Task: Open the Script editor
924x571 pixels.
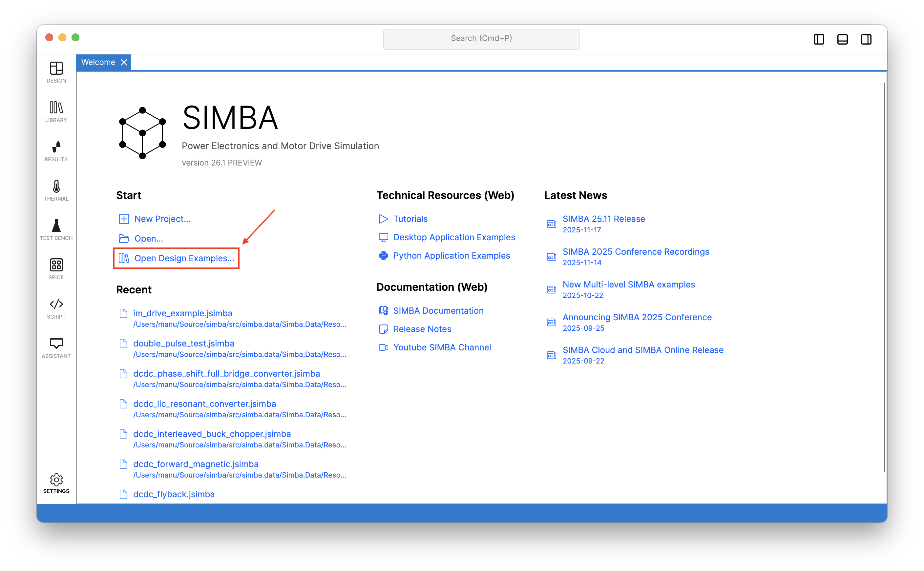Action: [x=56, y=308]
